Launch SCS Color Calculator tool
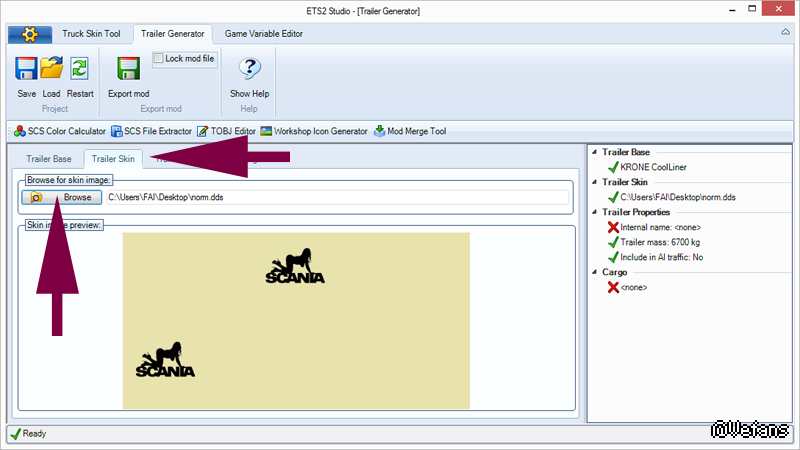 60,131
